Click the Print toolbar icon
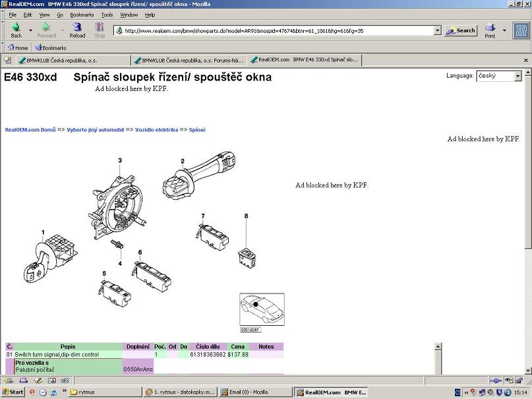532x399 pixels. 490,30
